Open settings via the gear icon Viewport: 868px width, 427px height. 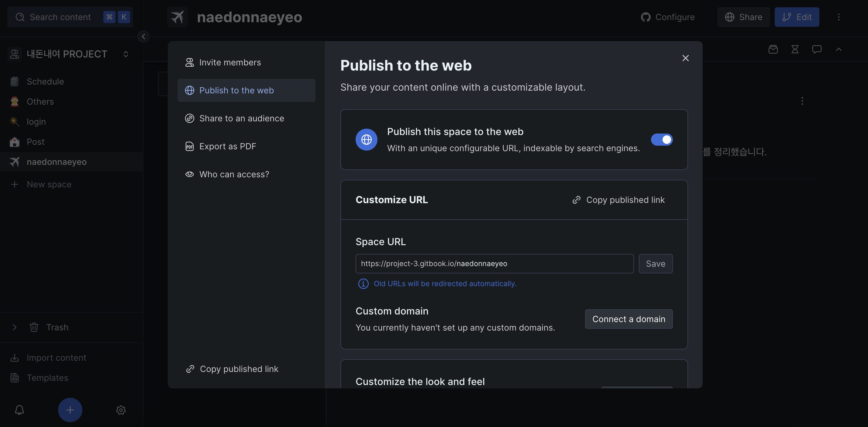121,410
